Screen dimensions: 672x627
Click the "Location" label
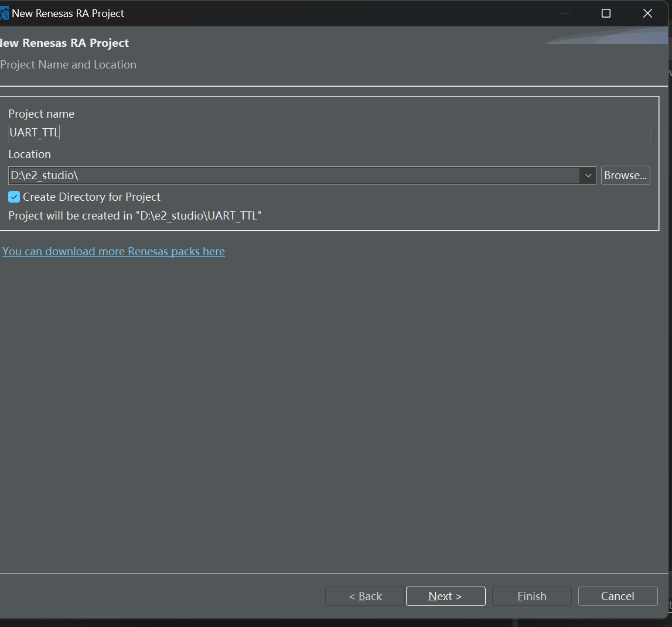(29, 154)
